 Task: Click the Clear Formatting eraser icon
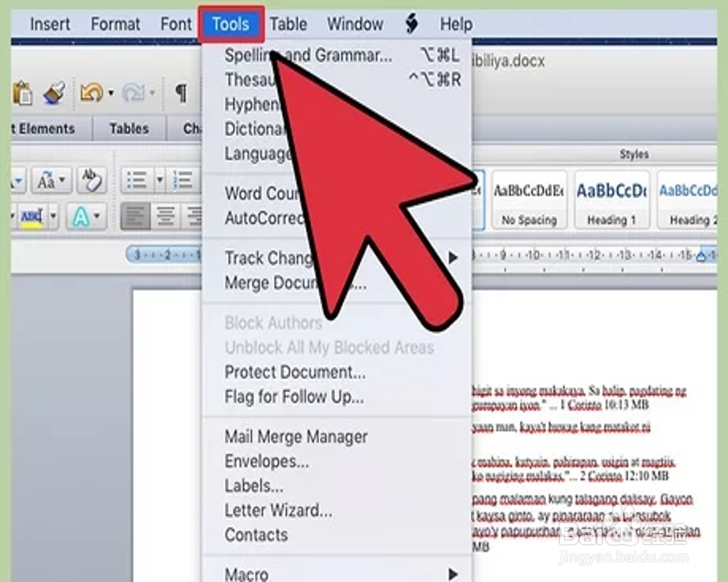(x=92, y=180)
